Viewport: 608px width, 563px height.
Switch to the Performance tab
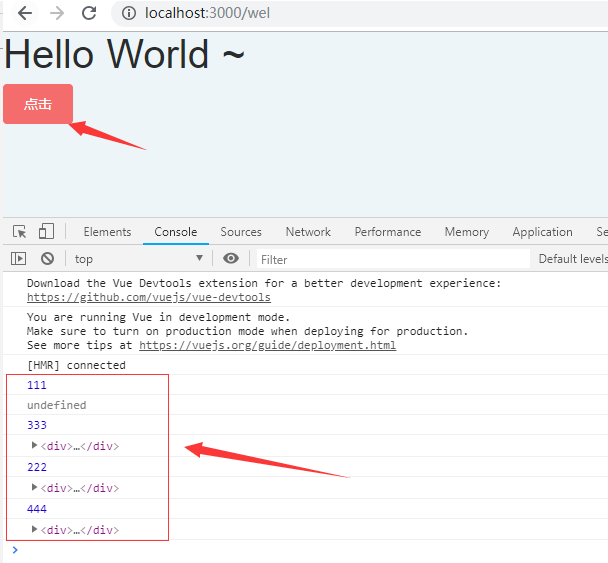coord(388,232)
